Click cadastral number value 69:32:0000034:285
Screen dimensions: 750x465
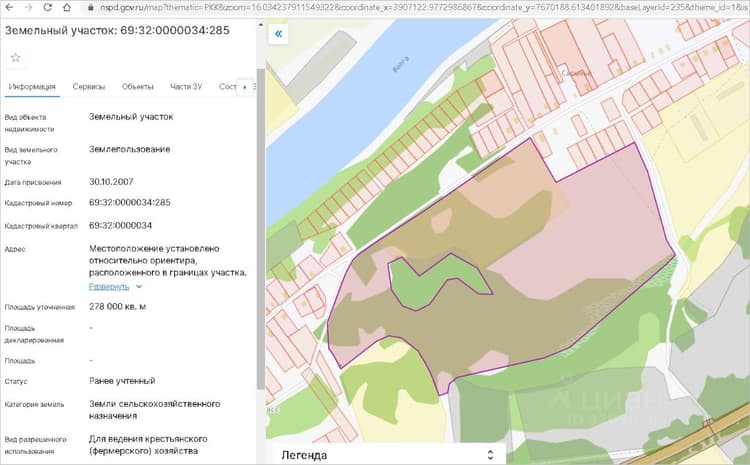[130, 202]
